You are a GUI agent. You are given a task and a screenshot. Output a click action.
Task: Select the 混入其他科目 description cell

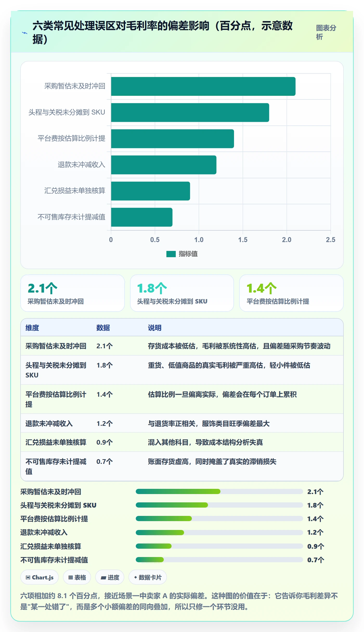tap(205, 442)
